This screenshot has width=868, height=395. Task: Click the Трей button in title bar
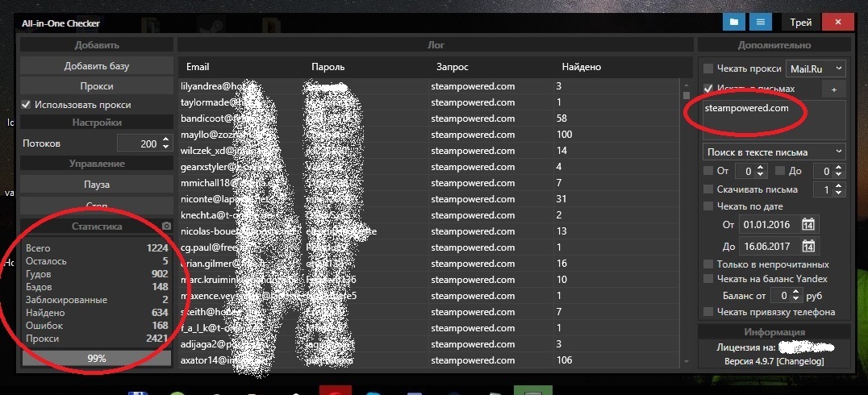[800, 23]
